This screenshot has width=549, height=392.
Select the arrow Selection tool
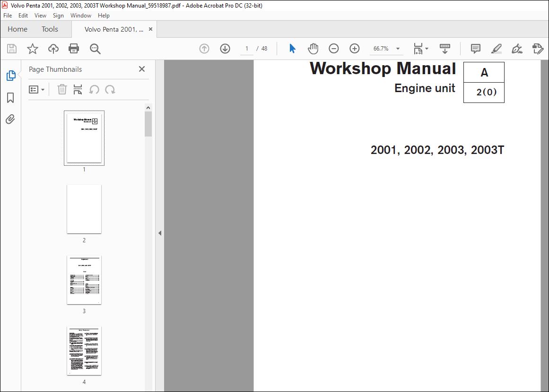coord(292,49)
